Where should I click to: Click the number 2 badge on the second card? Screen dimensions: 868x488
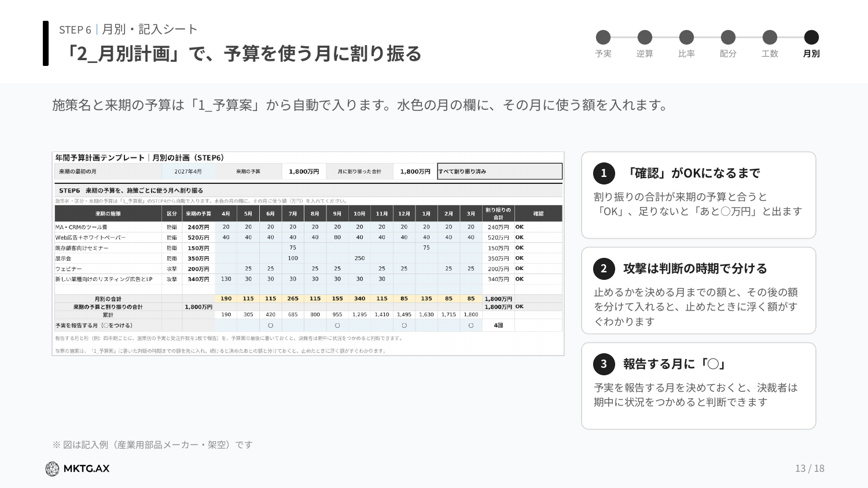tap(604, 269)
